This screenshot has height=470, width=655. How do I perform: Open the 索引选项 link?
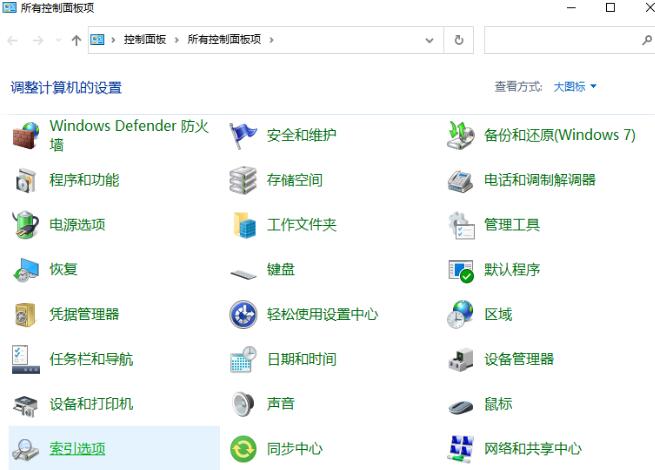click(x=77, y=449)
